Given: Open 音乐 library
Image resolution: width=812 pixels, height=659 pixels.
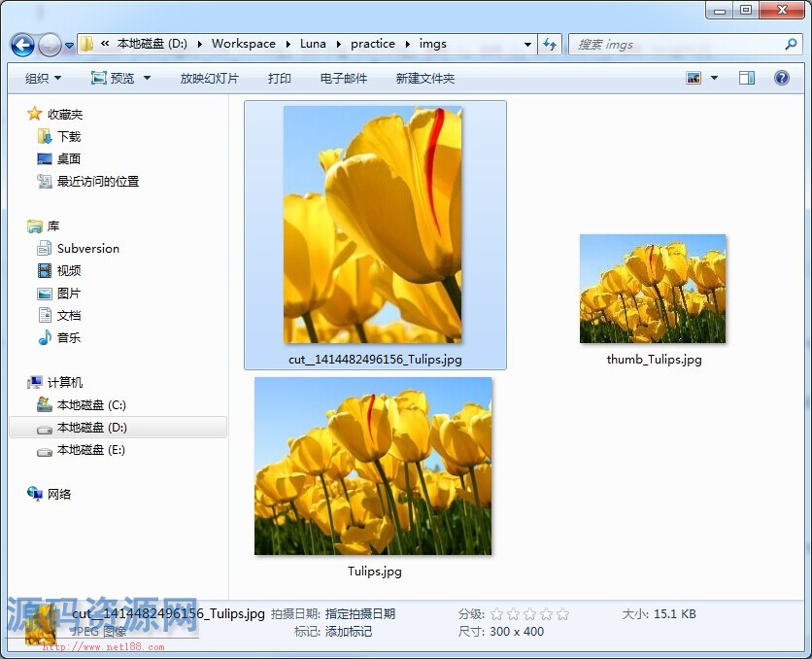Looking at the screenshot, I should [59, 338].
